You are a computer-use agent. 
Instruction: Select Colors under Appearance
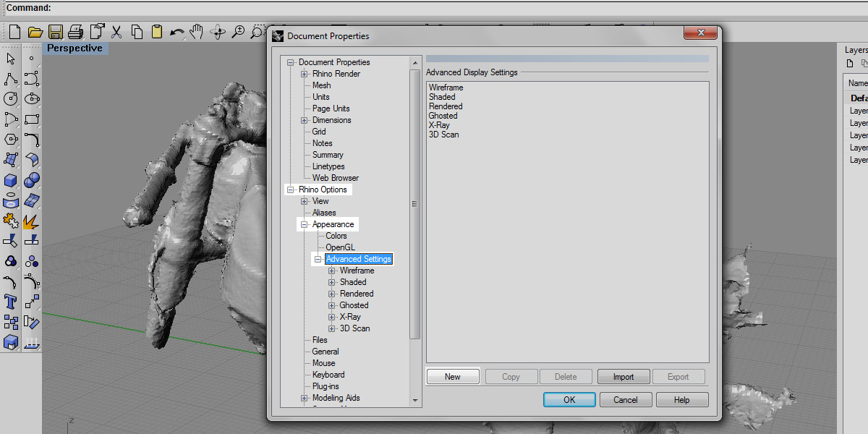[x=336, y=236]
